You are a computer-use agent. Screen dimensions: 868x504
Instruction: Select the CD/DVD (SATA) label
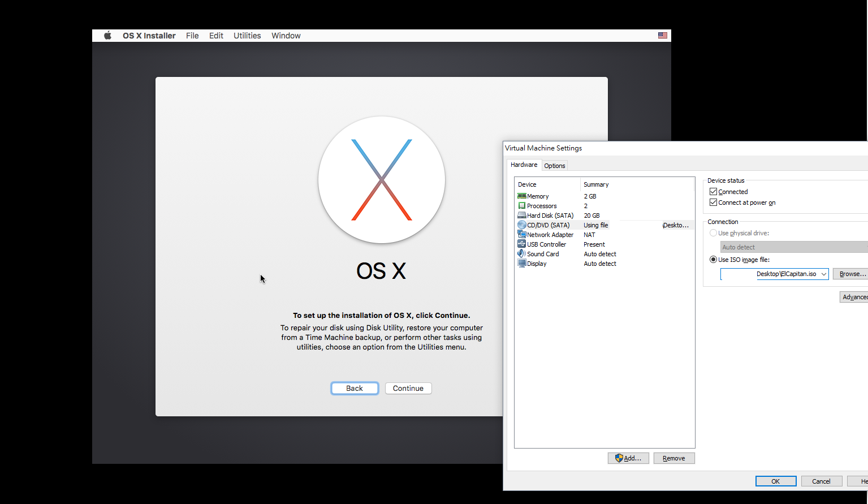tap(549, 225)
